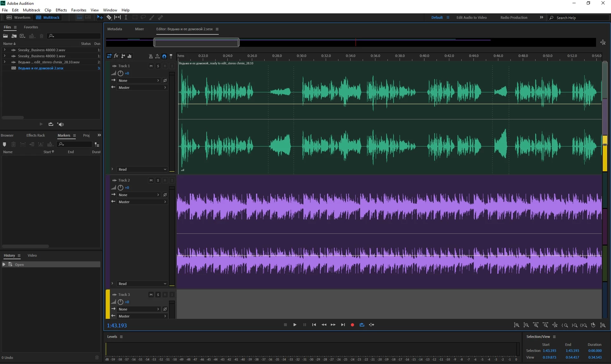Image resolution: width=611 pixels, height=364 pixels.
Task: Arm Track 3 for recording with R
Action: tap(165, 295)
